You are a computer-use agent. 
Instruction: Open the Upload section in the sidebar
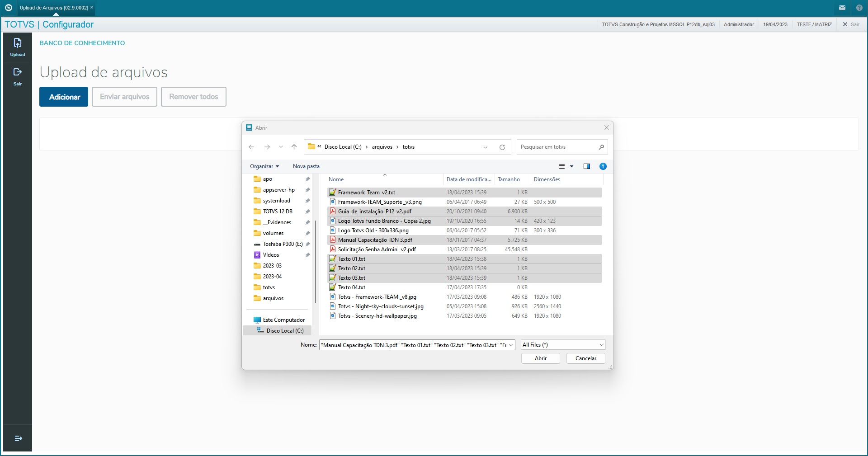click(x=18, y=47)
